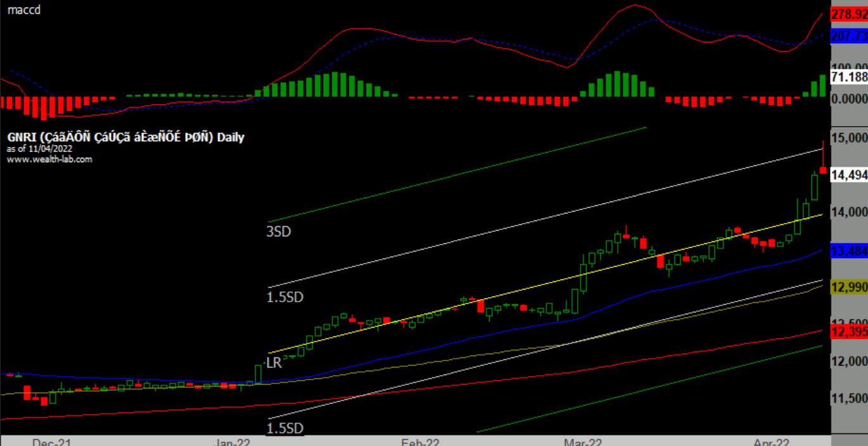
Task: Click the Apr-22 date axis label
Action: [x=773, y=442]
